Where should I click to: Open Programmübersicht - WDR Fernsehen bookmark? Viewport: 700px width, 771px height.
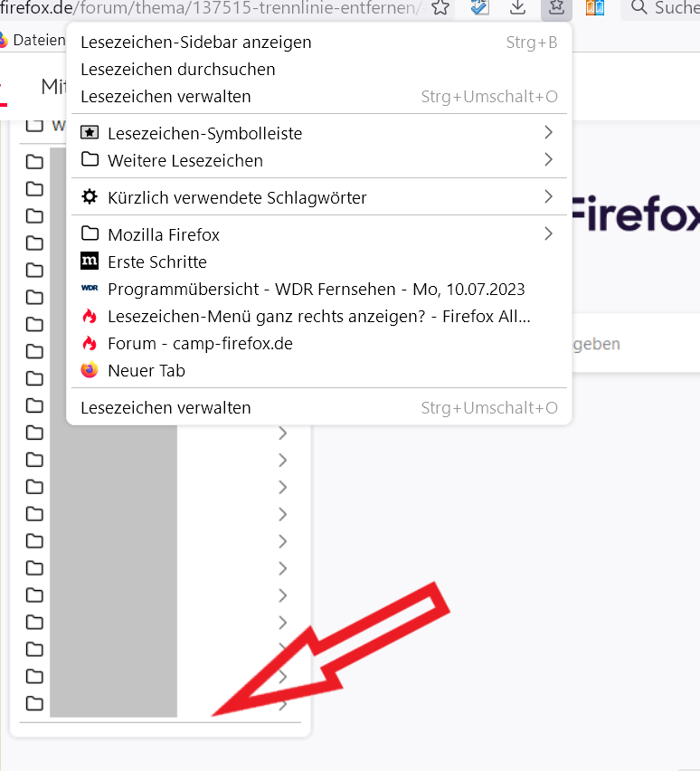click(319, 290)
